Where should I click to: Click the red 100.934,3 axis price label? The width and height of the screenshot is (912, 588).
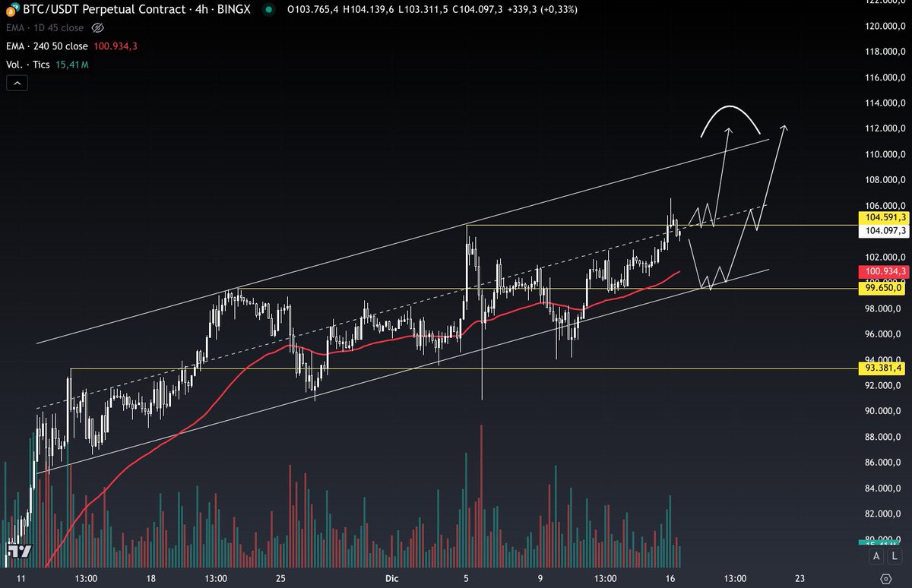click(x=883, y=271)
